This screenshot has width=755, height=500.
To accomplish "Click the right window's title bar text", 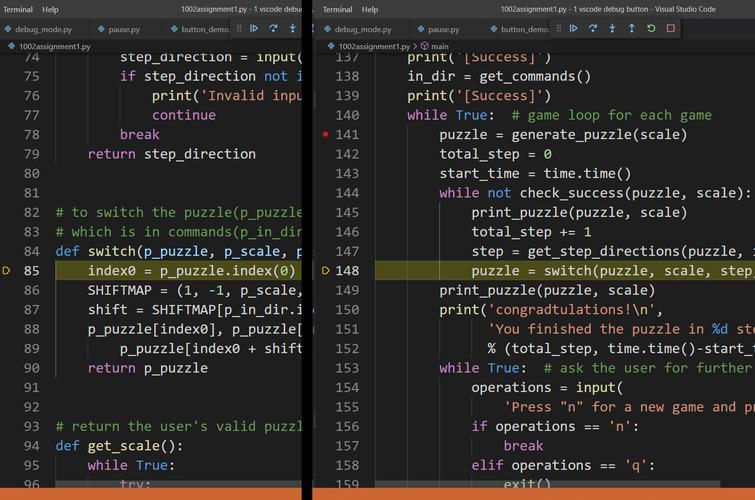I will pos(608,9).
